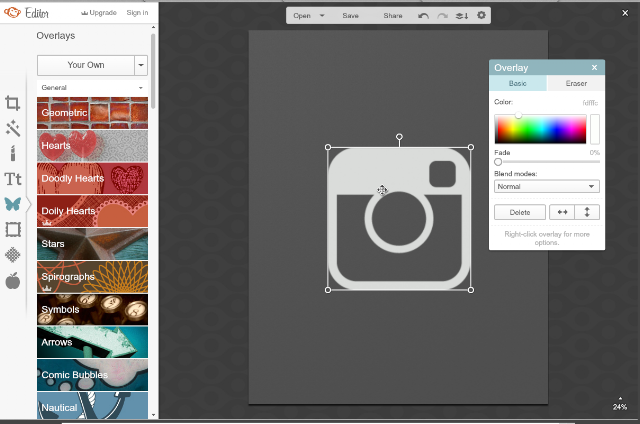Click the Upgrade link
The image size is (640, 424).
pos(99,13)
